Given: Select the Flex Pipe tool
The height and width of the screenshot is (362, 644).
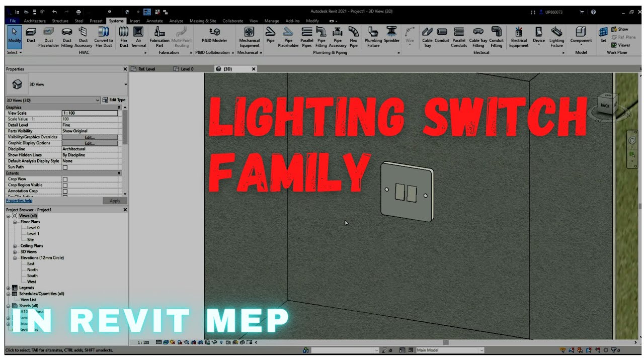Looking at the screenshot, I should (x=354, y=37).
